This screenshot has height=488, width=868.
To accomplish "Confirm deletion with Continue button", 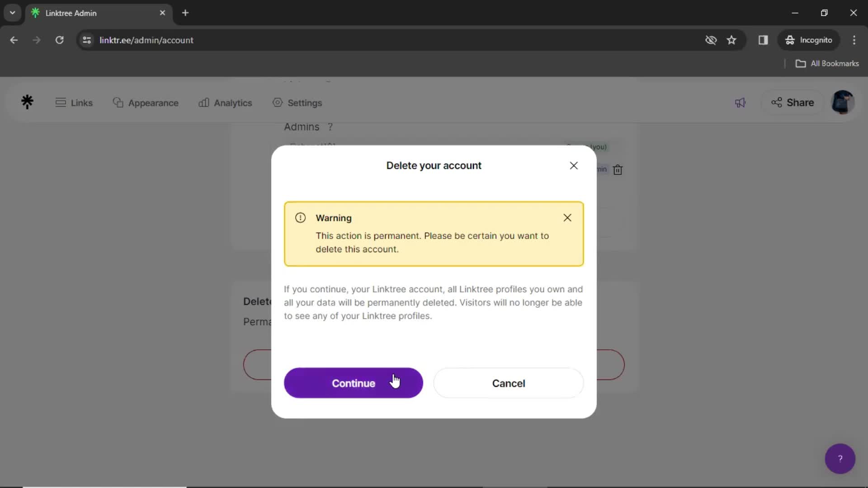I will pyautogui.click(x=354, y=383).
